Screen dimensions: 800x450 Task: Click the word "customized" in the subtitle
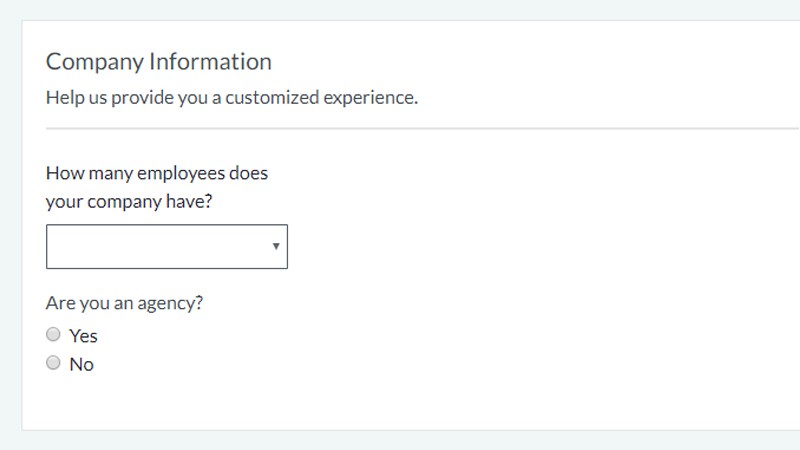[x=267, y=98]
